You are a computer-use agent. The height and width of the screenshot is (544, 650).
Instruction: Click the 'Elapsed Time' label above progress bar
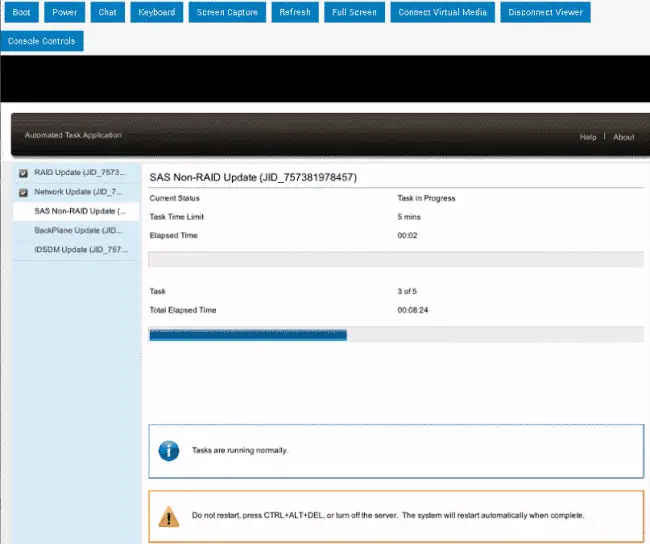pyautogui.click(x=174, y=236)
